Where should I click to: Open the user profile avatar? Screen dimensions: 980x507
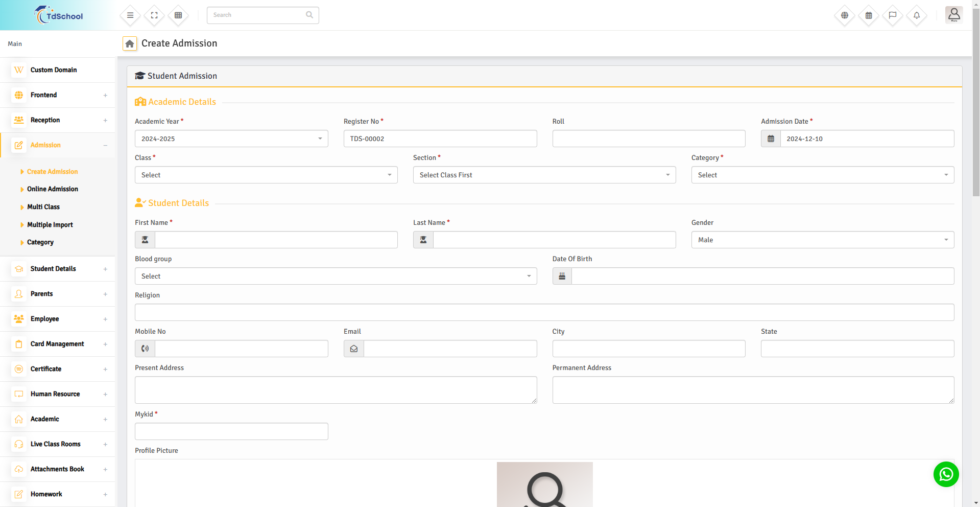tap(953, 15)
